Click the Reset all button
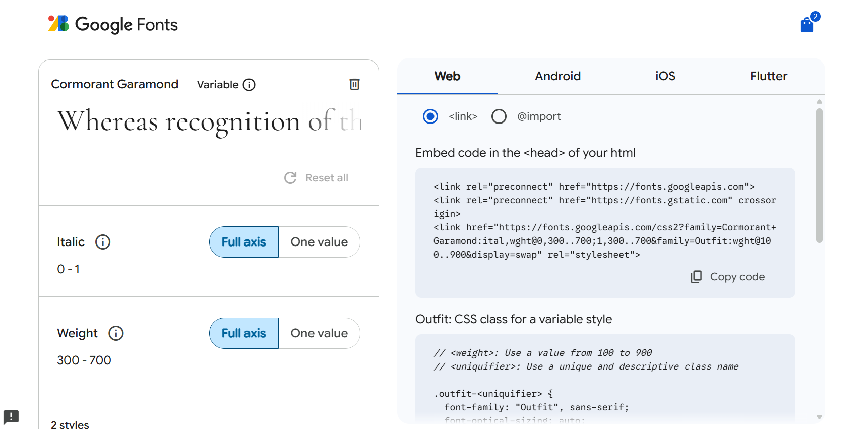The height and width of the screenshot is (429, 868). pyautogui.click(x=317, y=178)
